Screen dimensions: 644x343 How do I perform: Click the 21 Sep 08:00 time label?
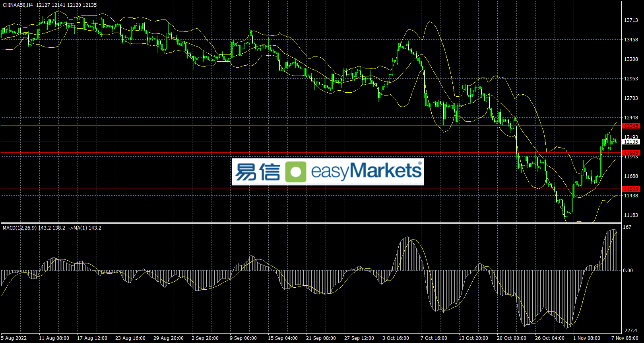pyautogui.click(x=321, y=338)
